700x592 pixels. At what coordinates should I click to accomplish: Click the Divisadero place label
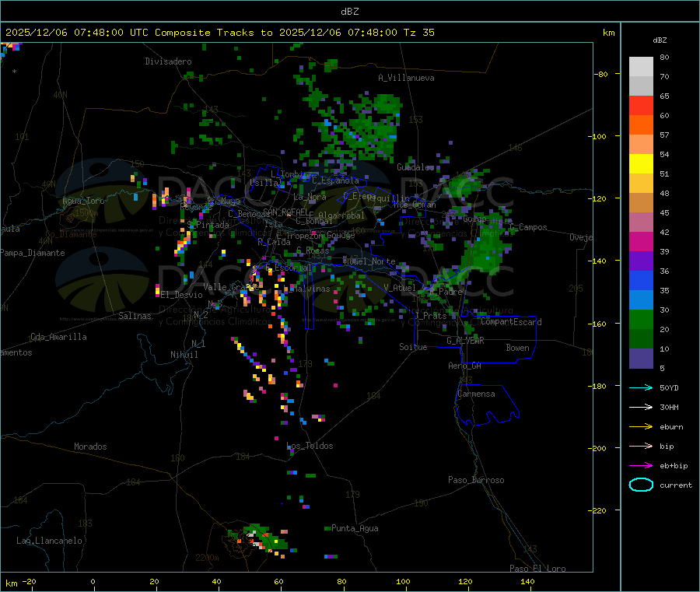coord(168,61)
